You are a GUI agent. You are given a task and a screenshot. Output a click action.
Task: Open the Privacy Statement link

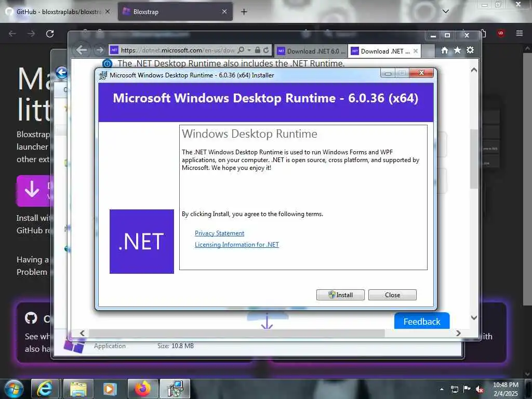(220, 233)
